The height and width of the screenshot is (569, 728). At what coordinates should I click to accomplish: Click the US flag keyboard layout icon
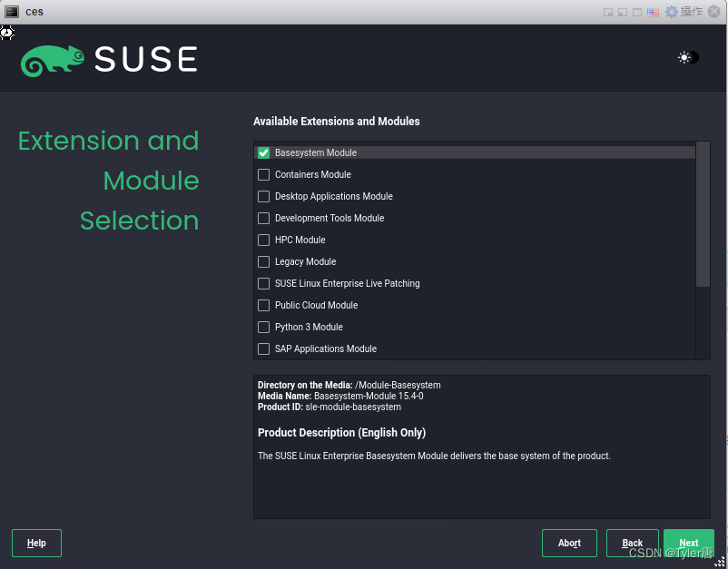point(653,11)
